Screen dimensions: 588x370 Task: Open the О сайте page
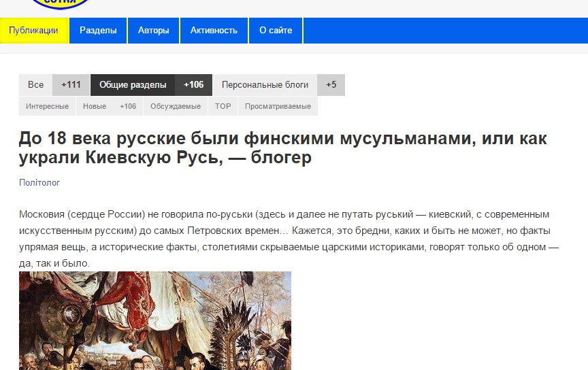(276, 31)
